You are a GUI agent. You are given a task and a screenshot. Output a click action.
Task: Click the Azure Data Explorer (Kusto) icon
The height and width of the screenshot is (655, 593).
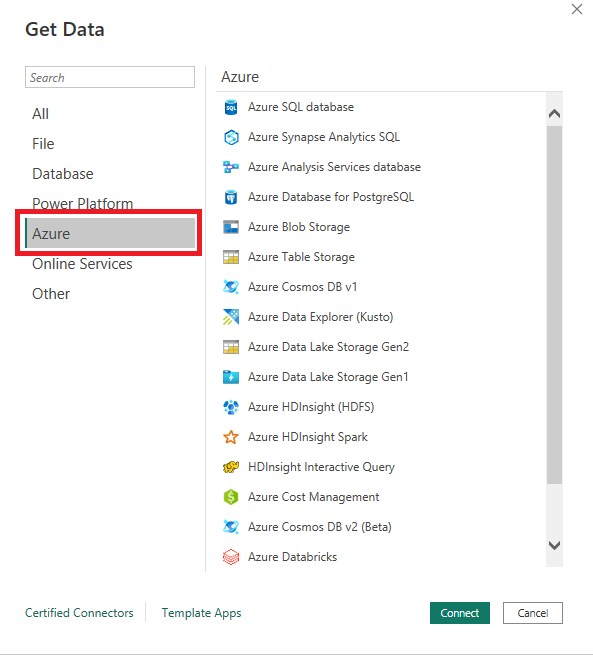(x=231, y=317)
